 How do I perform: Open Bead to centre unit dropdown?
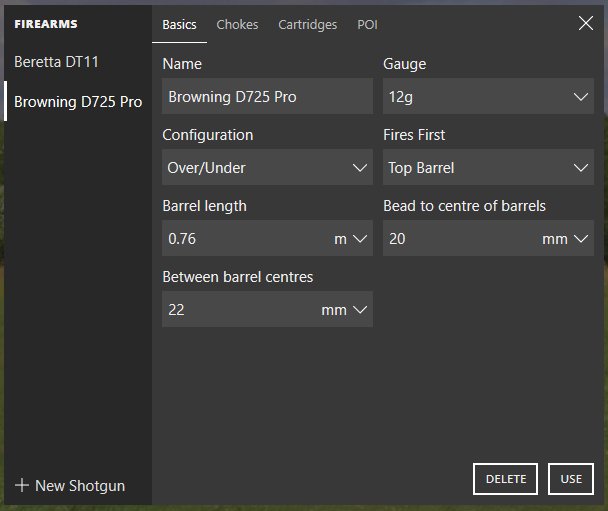pos(568,239)
